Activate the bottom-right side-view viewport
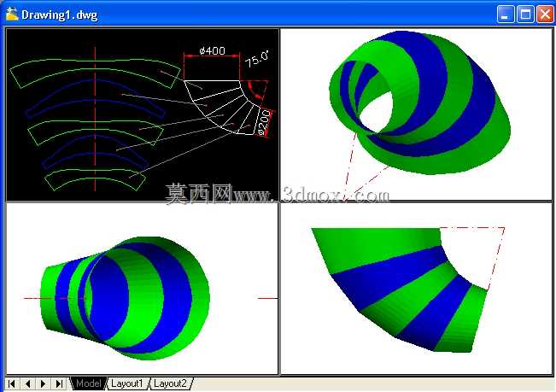The image size is (556, 392). click(x=417, y=288)
